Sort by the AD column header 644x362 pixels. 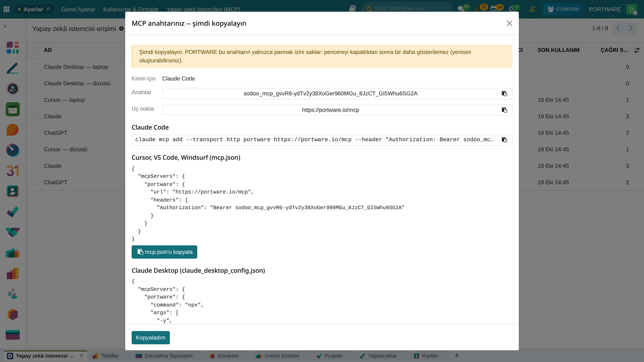(48, 50)
